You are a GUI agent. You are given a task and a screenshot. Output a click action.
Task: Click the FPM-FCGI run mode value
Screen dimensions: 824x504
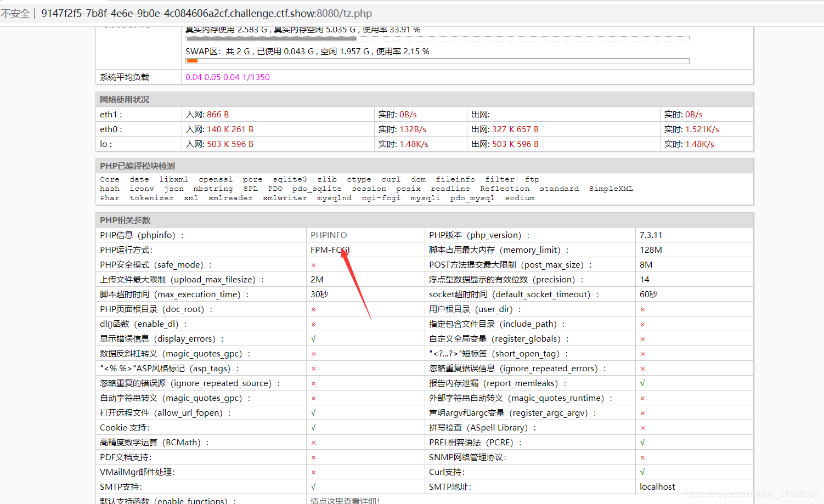click(330, 250)
